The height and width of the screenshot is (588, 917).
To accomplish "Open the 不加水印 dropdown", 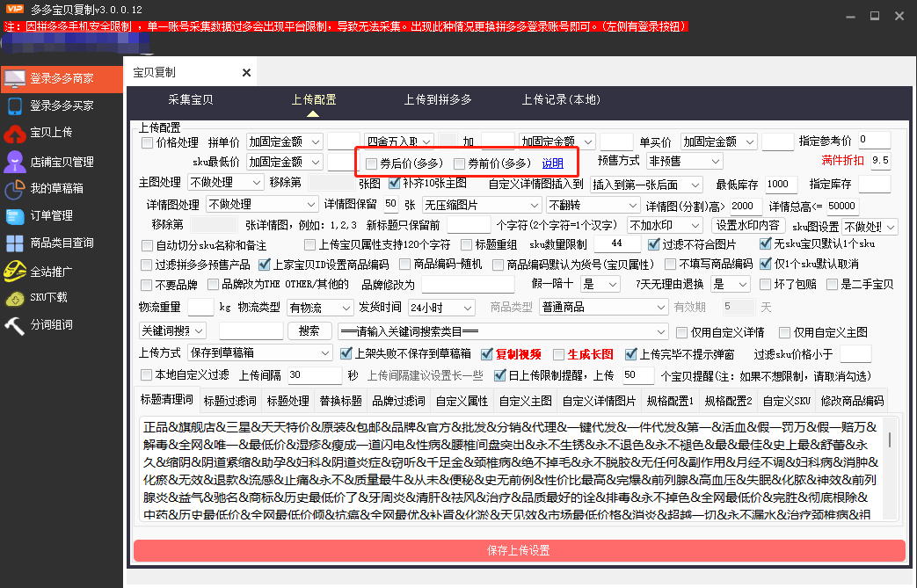I will 664,226.
